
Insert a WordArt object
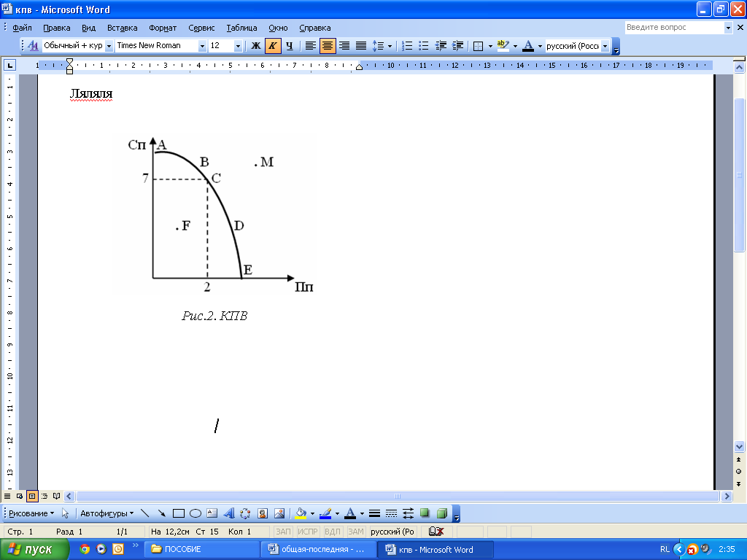point(228,513)
